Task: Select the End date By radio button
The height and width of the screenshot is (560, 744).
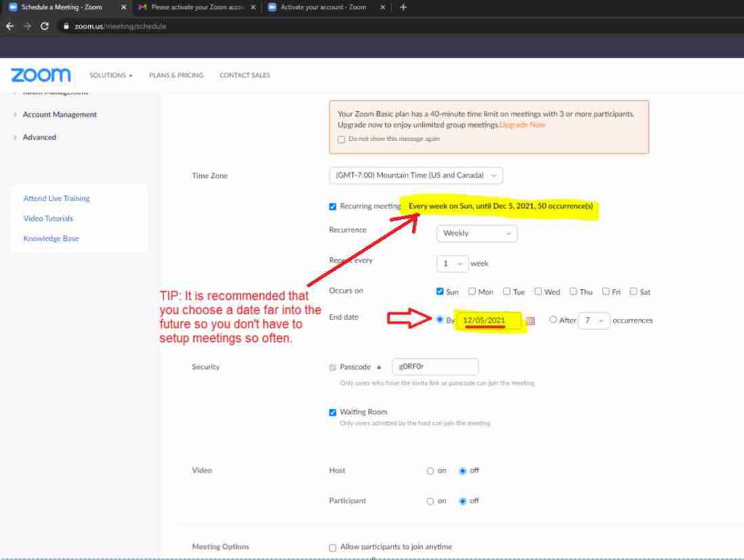Action: point(440,320)
